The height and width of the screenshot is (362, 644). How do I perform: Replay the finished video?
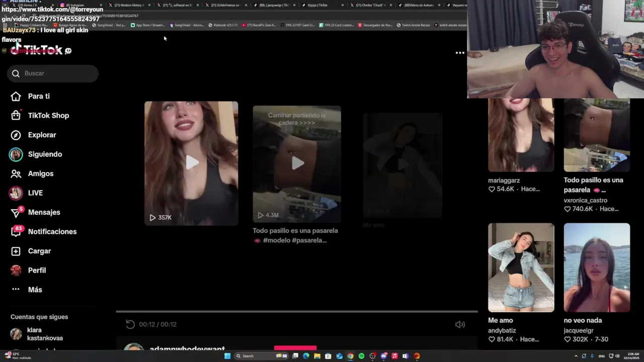click(x=130, y=324)
